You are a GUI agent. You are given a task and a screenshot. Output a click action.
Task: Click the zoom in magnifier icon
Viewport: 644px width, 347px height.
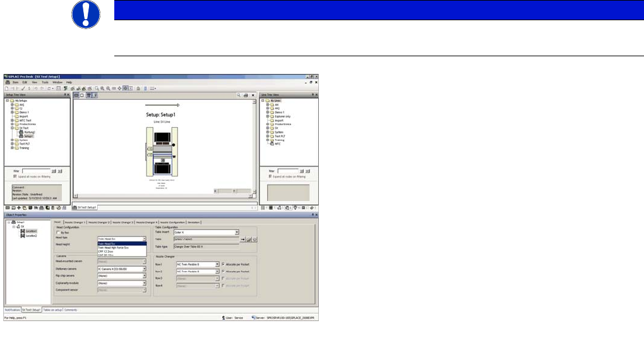[102, 88]
